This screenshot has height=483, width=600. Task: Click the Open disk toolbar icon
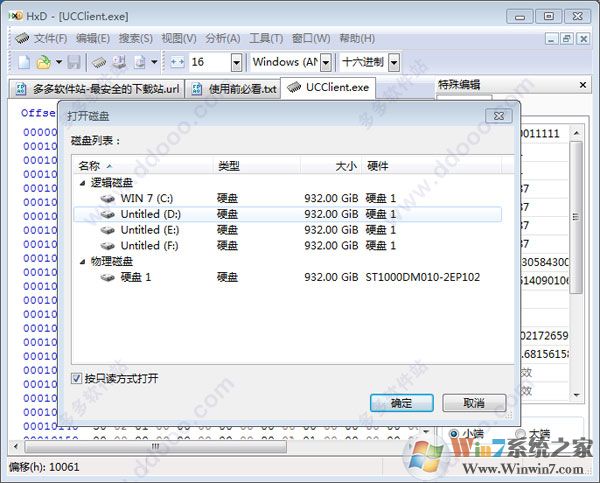(x=119, y=62)
